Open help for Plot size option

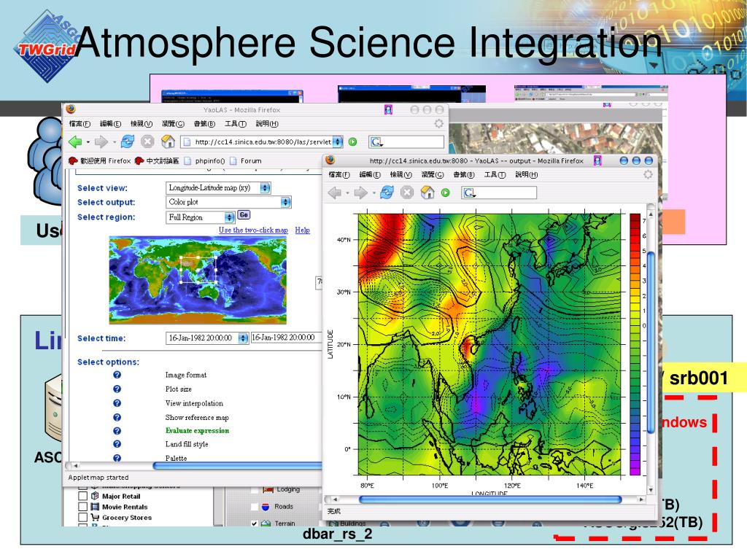(x=117, y=389)
